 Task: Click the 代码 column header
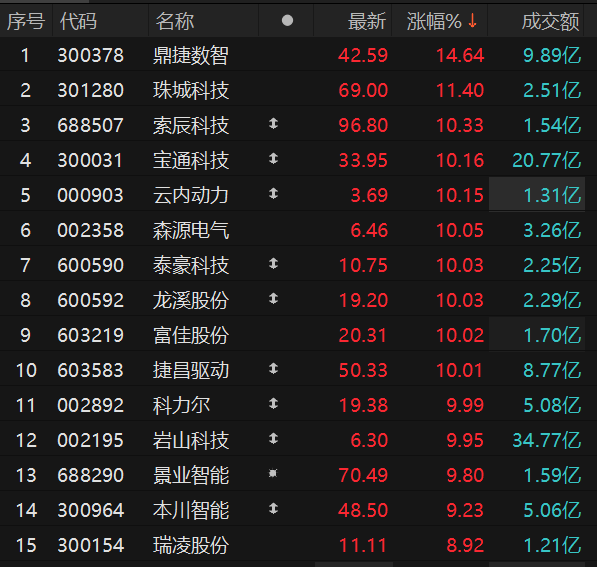pyautogui.click(x=78, y=21)
